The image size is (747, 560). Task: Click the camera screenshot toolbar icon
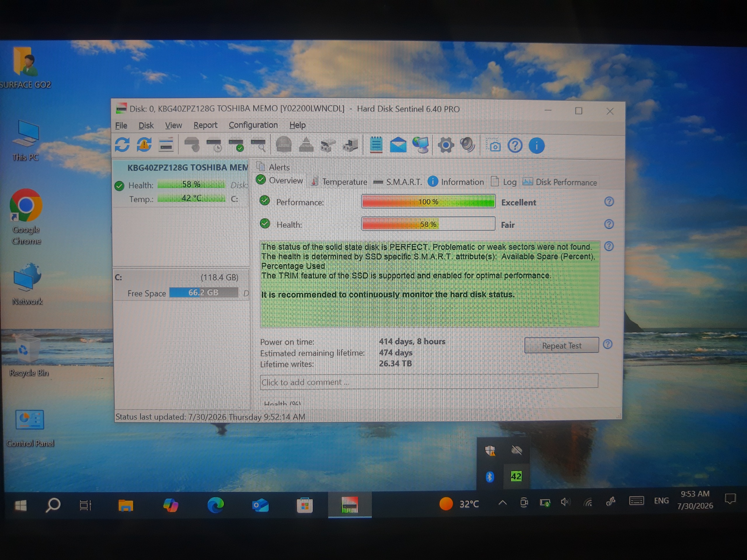tap(494, 146)
